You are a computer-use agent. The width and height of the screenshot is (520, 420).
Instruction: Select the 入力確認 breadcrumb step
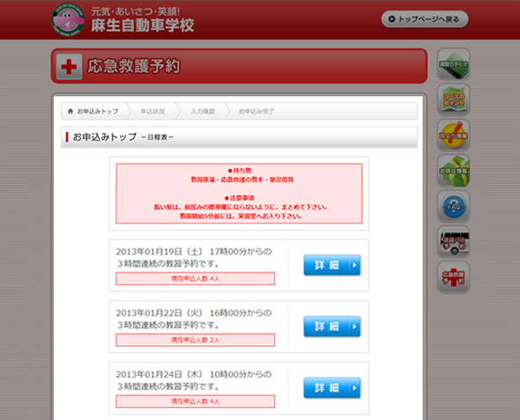pyautogui.click(x=203, y=111)
